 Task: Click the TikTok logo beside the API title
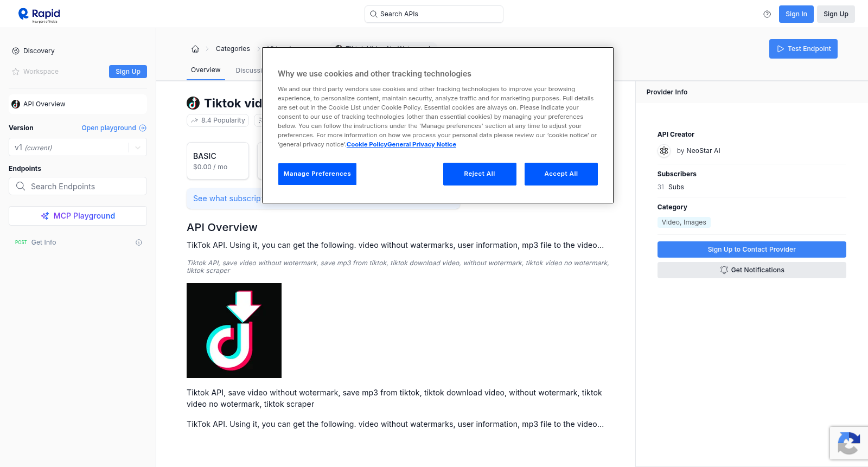pyautogui.click(x=193, y=103)
